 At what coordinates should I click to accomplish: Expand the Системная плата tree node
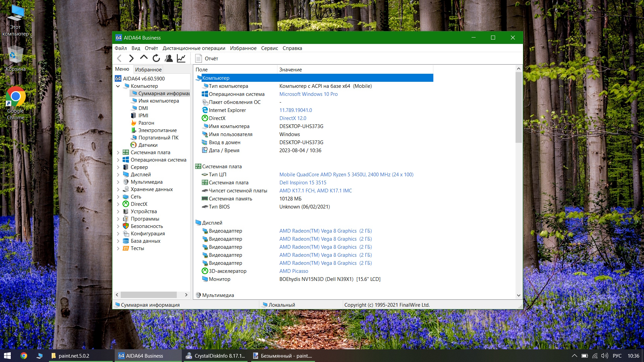118,153
